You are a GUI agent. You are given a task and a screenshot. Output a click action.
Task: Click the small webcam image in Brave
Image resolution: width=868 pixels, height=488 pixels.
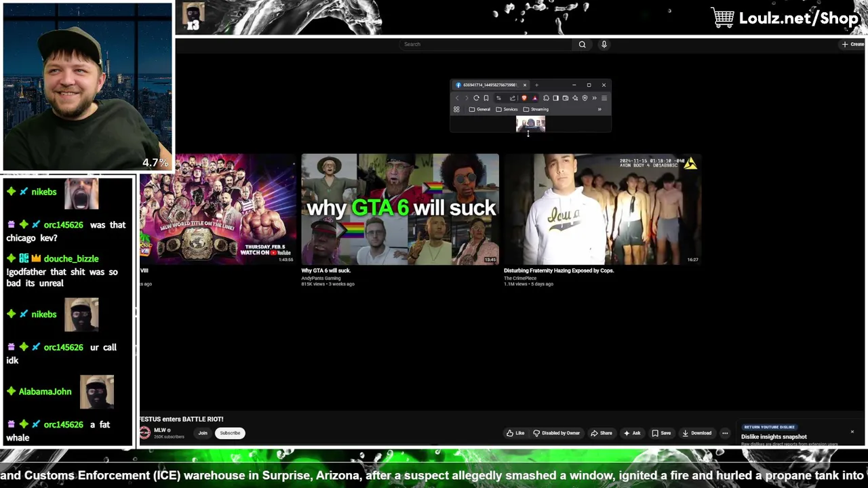coord(530,124)
